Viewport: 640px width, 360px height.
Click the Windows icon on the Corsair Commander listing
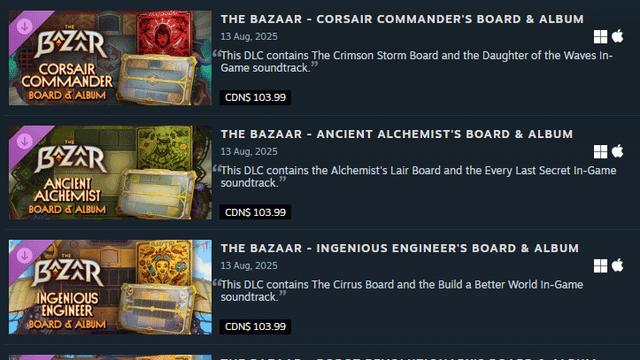[x=600, y=37]
